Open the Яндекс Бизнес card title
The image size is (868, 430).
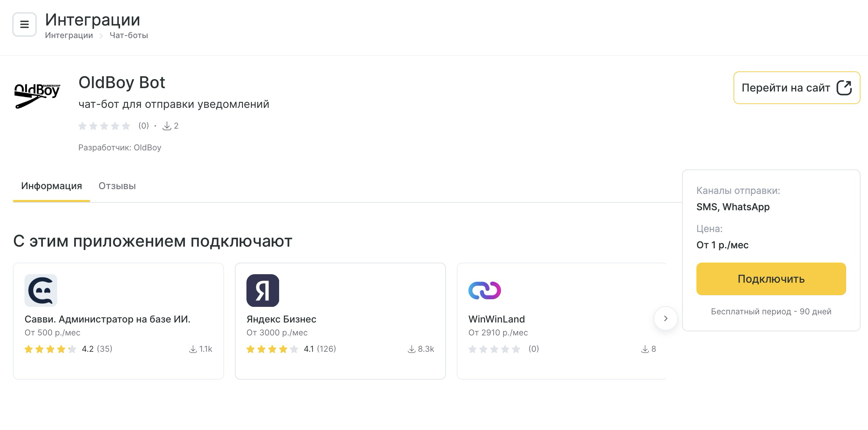pyautogui.click(x=281, y=319)
